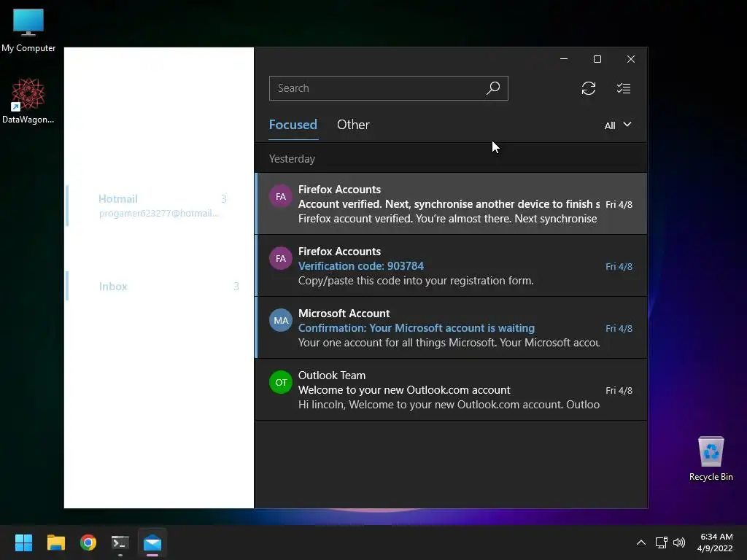Sync this view with refresh icon
The height and width of the screenshot is (560, 747).
(x=589, y=88)
